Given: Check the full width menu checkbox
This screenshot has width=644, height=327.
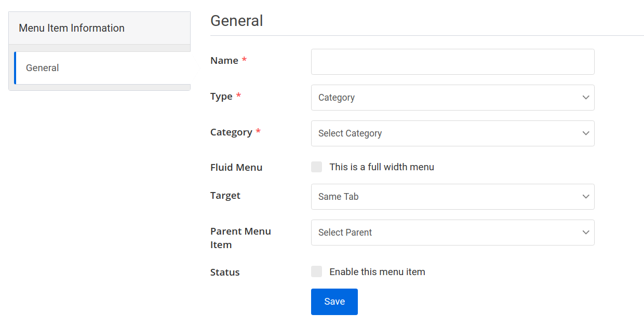Looking at the screenshot, I should pyautogui.click(x=316, y=167).
